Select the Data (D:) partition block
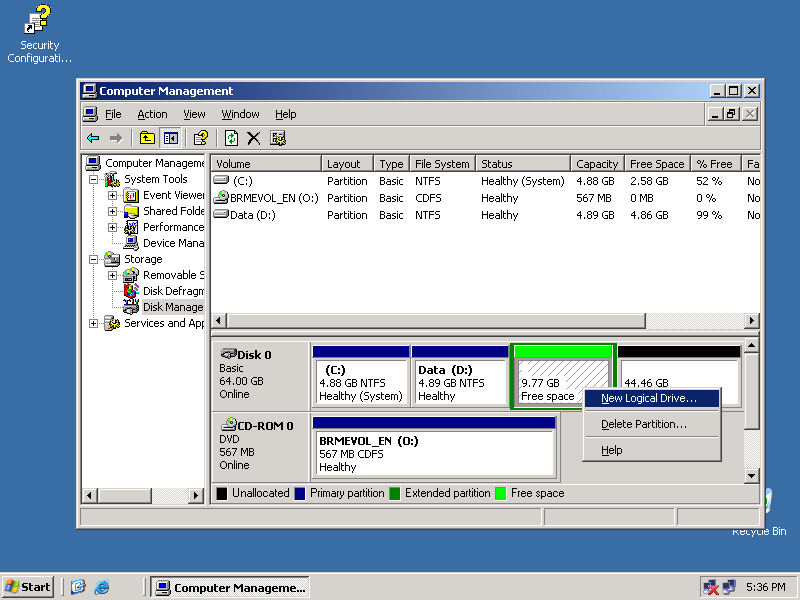This screenshot has width=800, height=600. (460, 376)
